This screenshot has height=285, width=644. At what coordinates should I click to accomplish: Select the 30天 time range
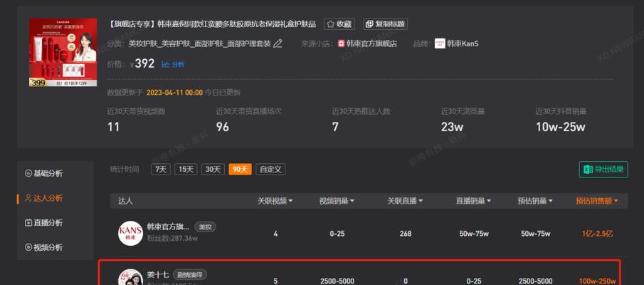(213, 170)
